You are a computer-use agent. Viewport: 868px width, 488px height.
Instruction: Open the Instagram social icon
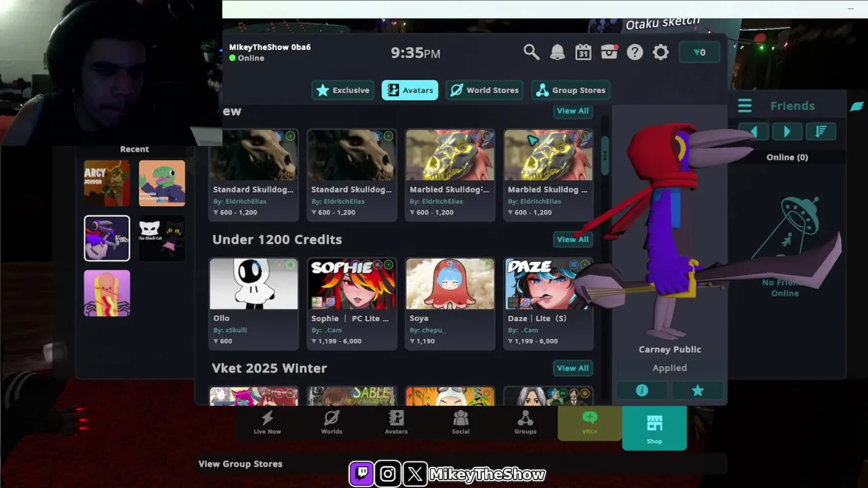pos(388,474)
